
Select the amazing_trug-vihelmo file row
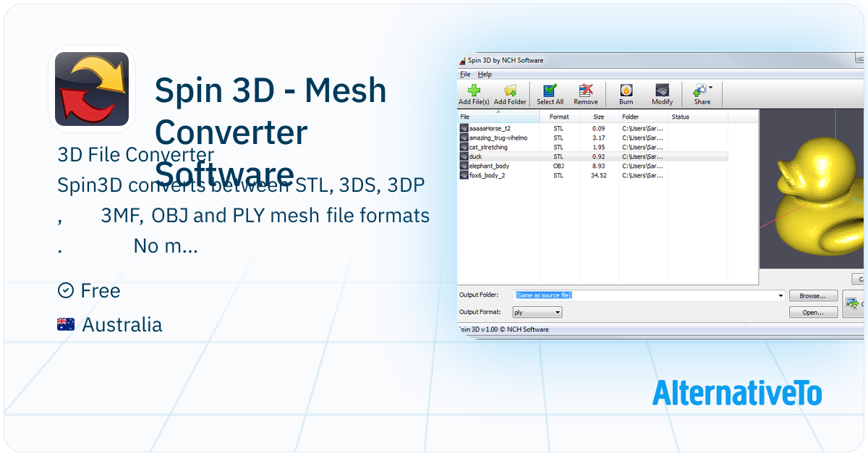pos(593,138)
